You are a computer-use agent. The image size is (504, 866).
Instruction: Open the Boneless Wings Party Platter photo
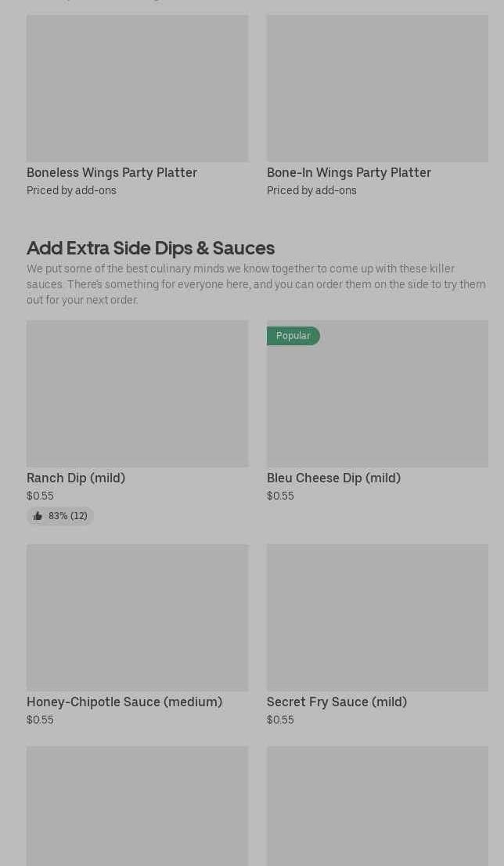click(137, 88)
